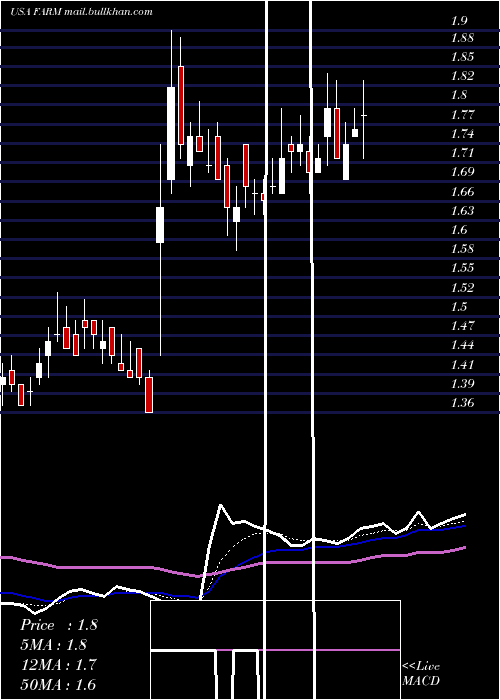Click the 1.8 price axis label

tap(459, 95)
